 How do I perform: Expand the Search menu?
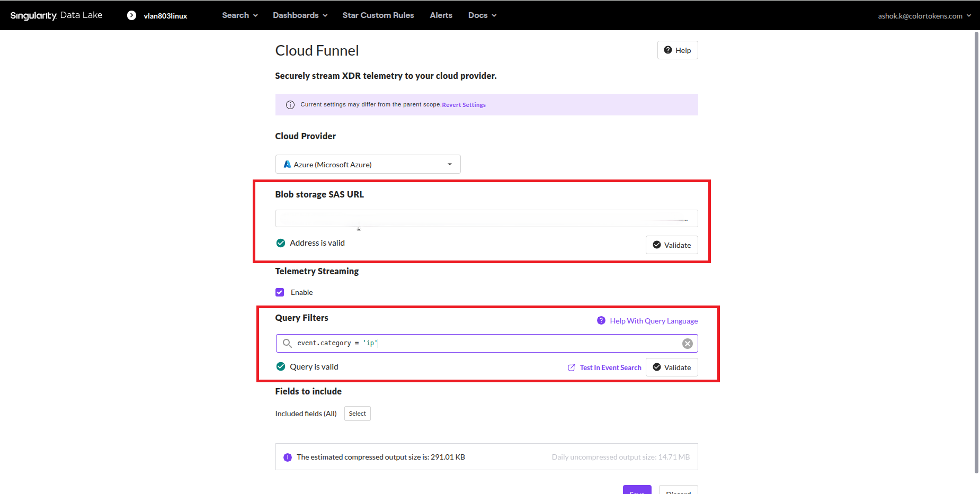[239, 15]
